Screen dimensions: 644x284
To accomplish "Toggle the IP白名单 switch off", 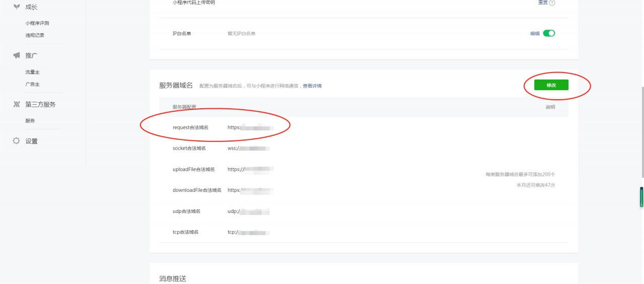I will [549, 33].
